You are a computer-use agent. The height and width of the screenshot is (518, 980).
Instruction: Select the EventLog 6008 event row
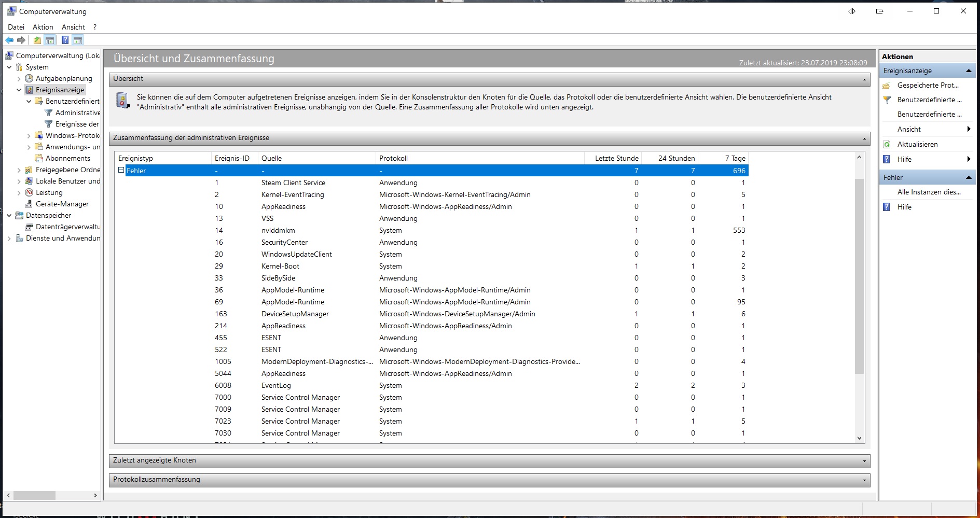coord(432,385)
